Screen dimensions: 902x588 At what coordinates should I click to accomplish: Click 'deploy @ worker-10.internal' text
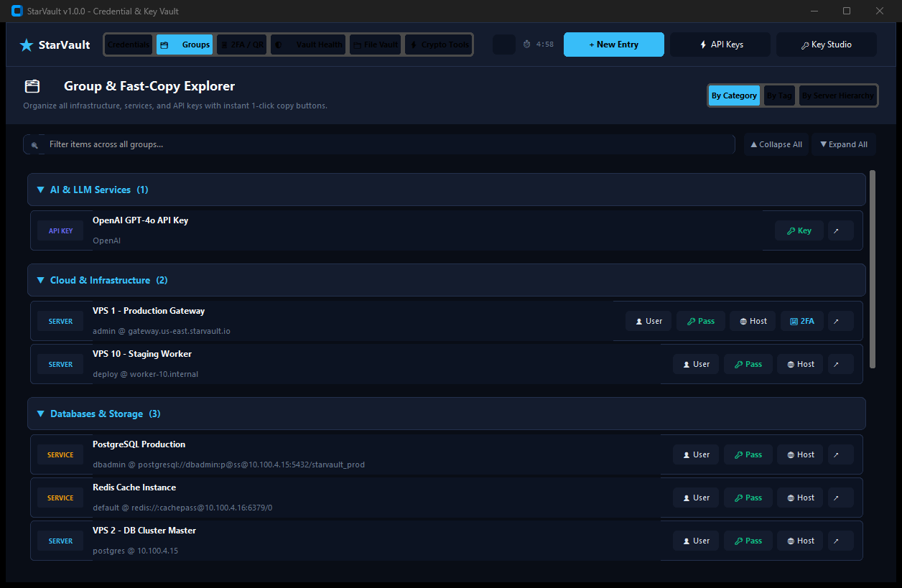(145, 374)
